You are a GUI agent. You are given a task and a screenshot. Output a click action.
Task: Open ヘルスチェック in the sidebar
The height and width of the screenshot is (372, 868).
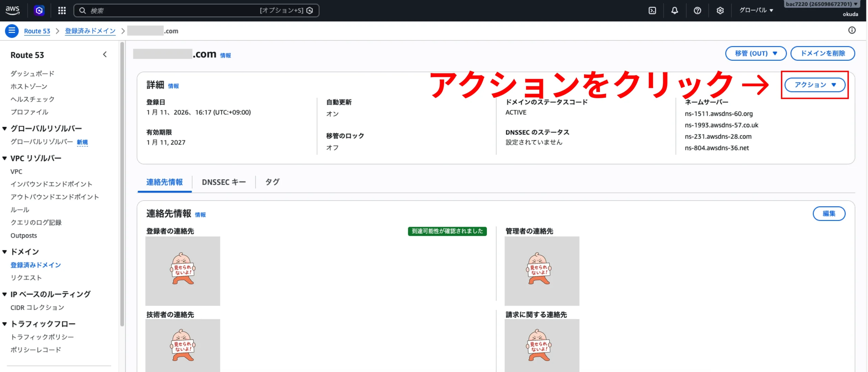click(33, 99)
